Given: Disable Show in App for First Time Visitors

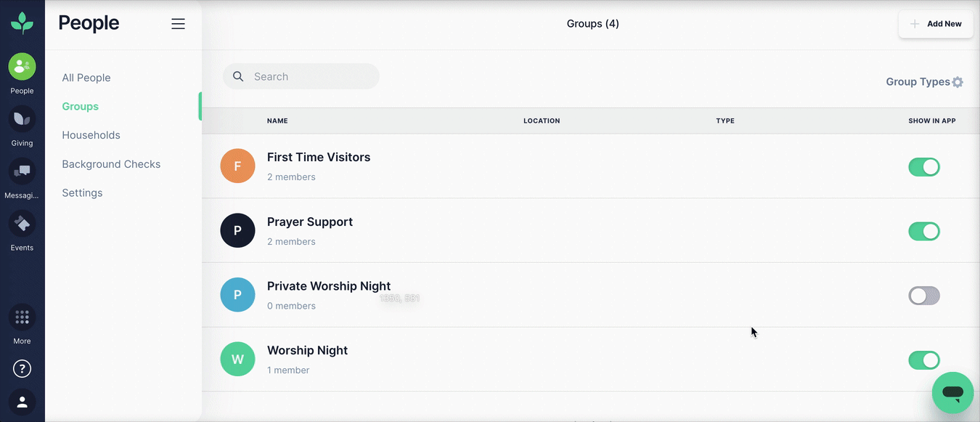Looking at the screenshot, I should (924, 167).
